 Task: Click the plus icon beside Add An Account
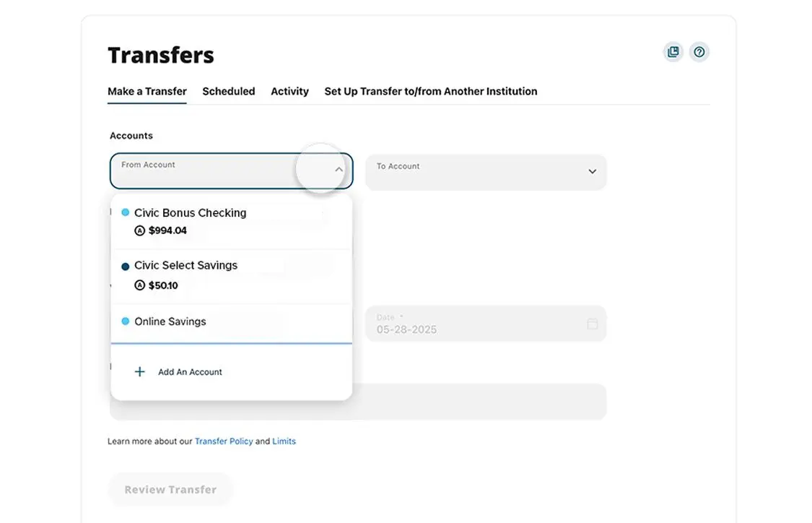click(x=139, y=371)
